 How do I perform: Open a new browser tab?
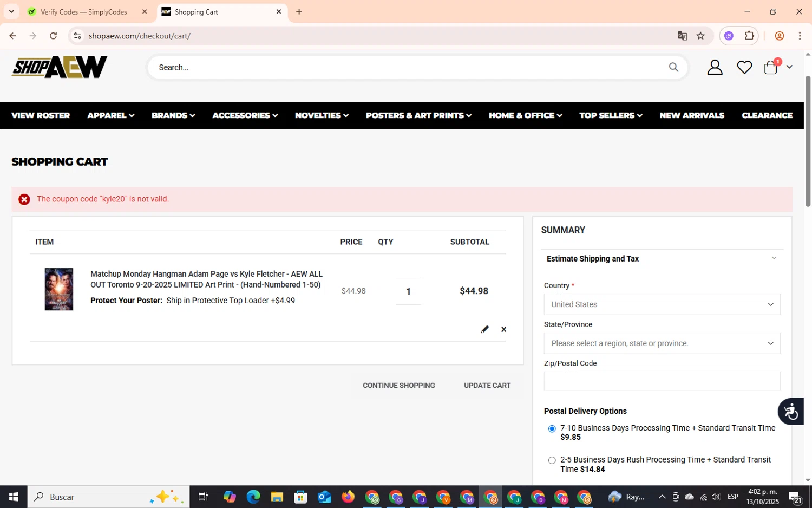pos(299,11)
